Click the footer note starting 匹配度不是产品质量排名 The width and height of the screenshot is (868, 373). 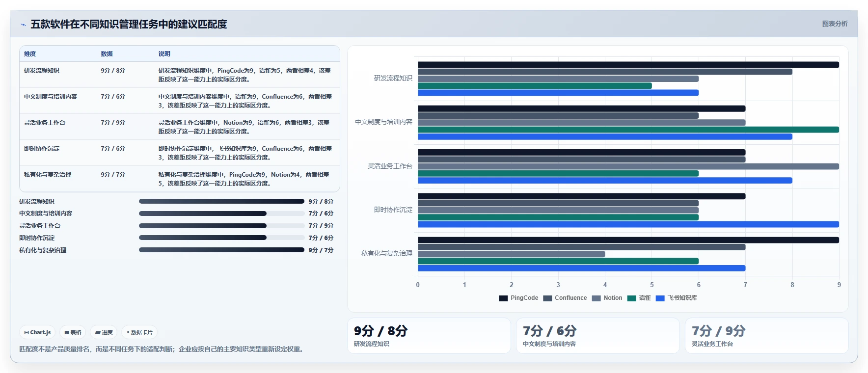pos(163,349)
